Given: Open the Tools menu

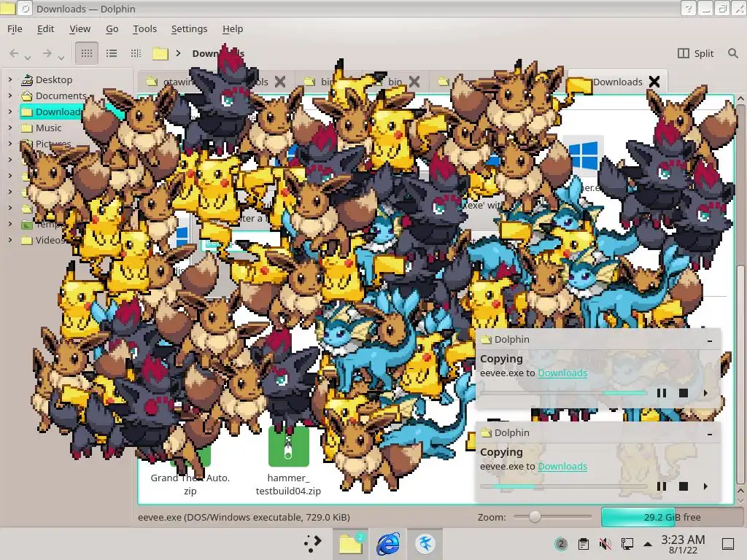Looking at the screenshot, I should (x=145, y=28).
